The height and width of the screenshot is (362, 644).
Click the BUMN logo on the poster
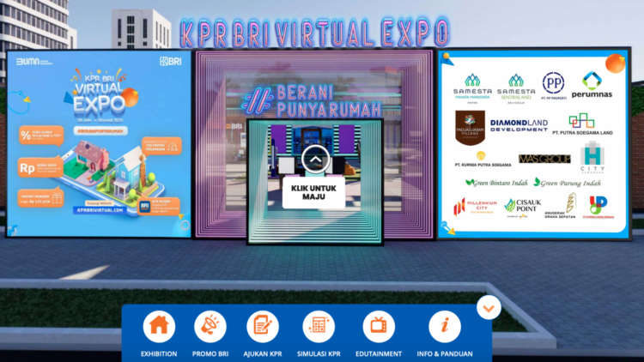(34, 62)
